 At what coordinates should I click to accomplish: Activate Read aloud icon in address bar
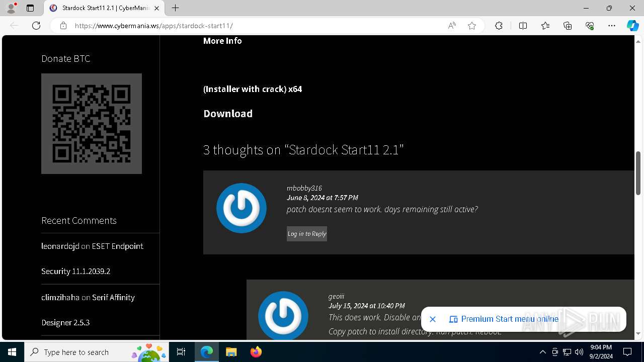pyautogui.click(x=452, y=26)
